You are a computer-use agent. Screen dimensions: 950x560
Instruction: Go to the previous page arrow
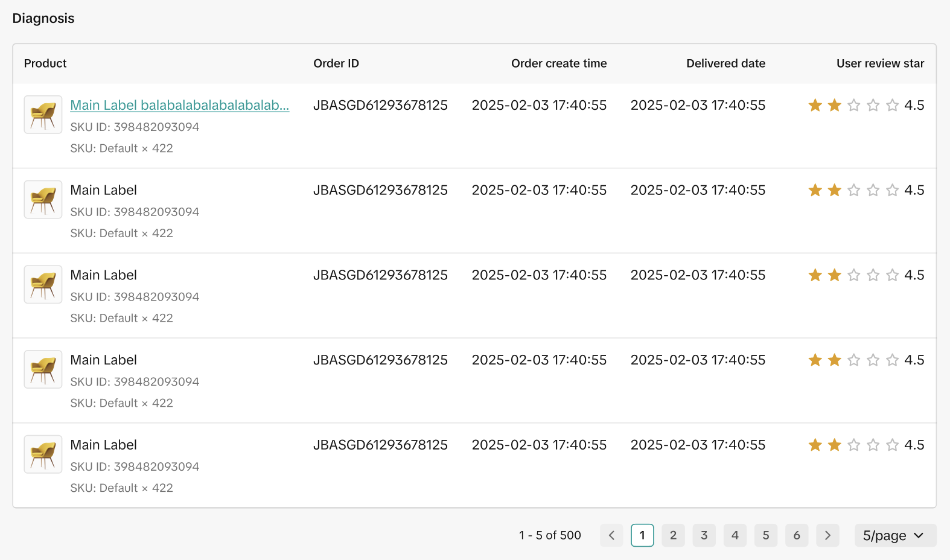coord(611,535)
